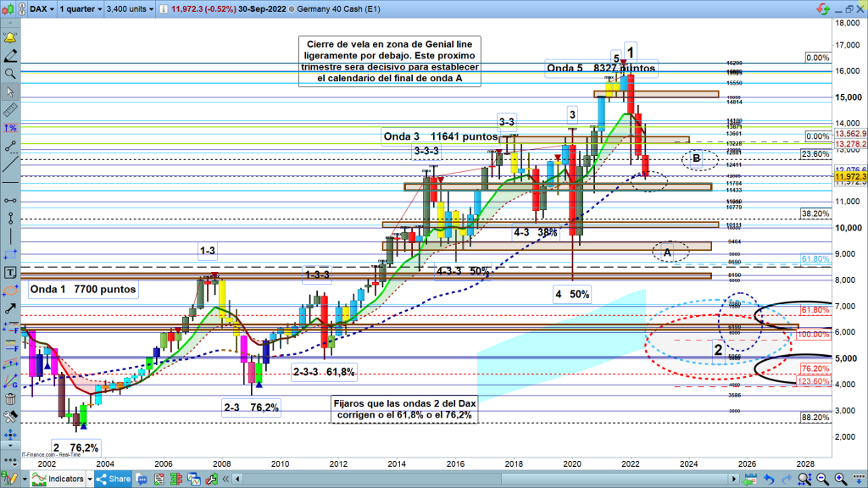The height and width of the screenshot is (488, 868).
Task: Select the text annotation tool
Action: point(11,273)
